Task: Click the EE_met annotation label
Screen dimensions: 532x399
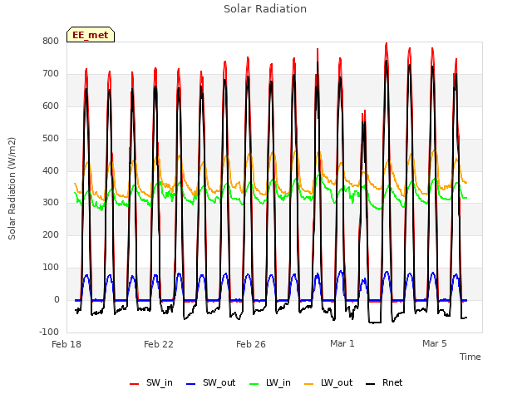Action: tap(91, 35)
